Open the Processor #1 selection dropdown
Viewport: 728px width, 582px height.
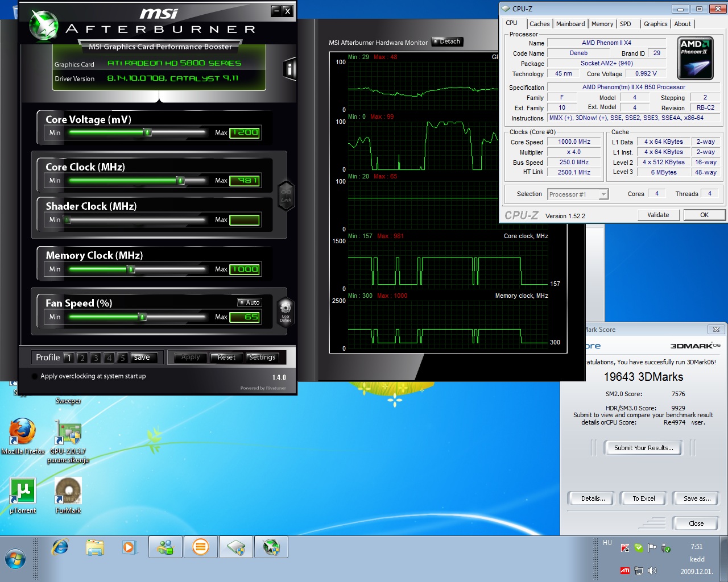[x=578, y=194]
